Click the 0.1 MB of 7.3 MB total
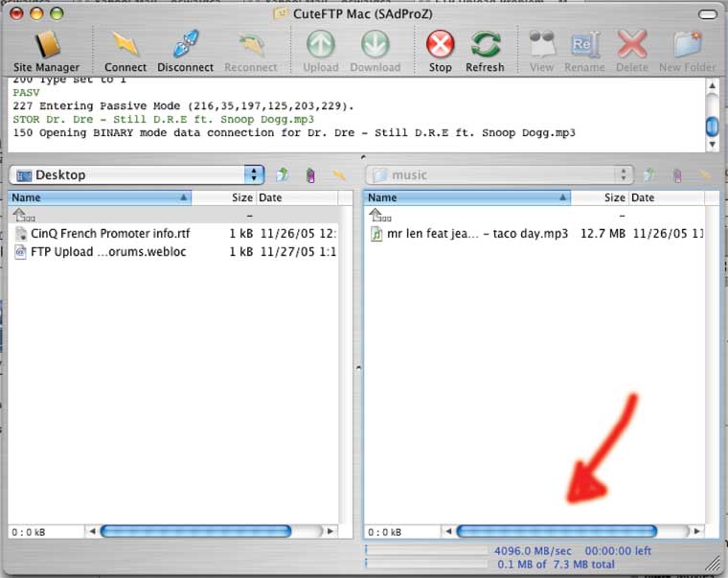This screenshot has height=578, width=728. tap(556, 565)
